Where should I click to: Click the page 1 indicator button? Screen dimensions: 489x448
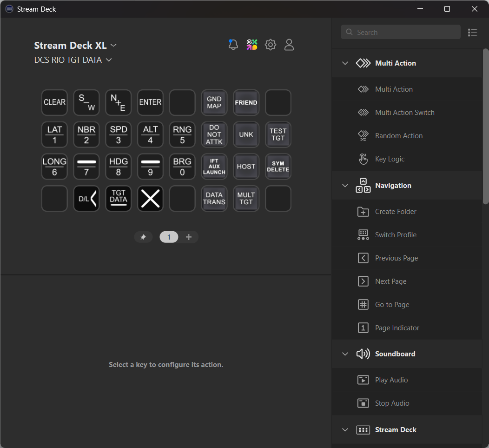coord(169,237)
